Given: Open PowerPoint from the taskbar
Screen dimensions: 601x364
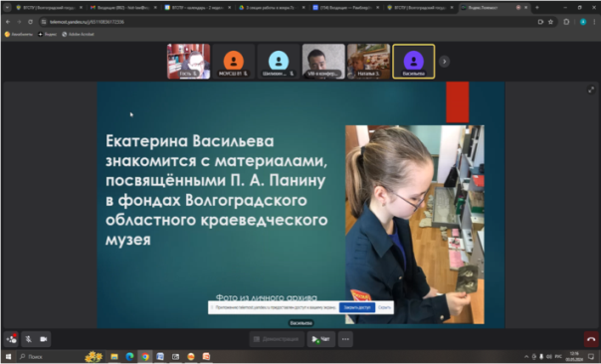Looking at the screenshot, I should 206,357.
